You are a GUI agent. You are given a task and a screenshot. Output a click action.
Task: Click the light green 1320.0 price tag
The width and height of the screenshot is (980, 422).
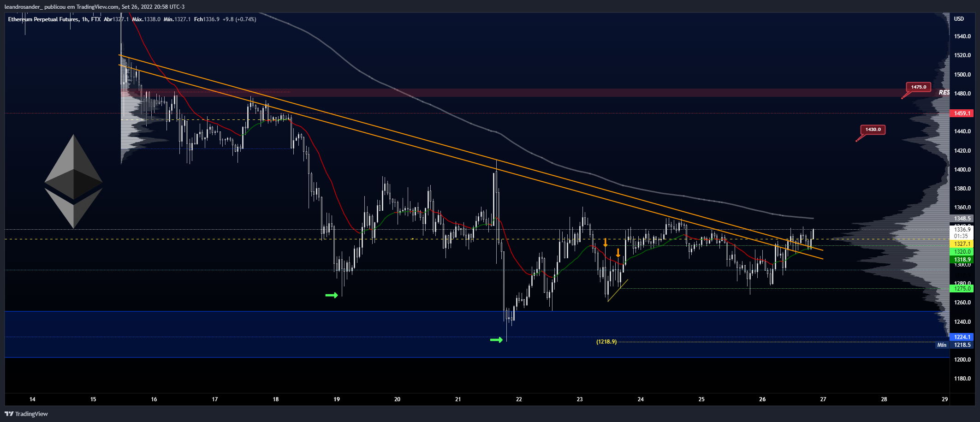click(x=962, y=252)
